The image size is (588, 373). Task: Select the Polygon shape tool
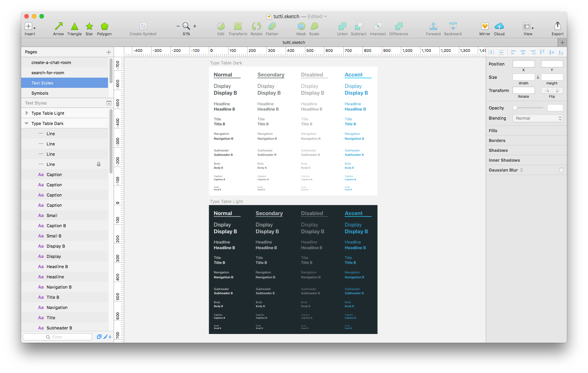pyautogui.click(x=105, y=26)
